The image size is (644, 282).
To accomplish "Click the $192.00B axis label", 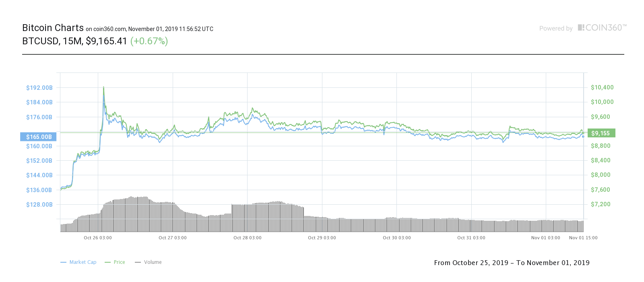I will 39,88.
